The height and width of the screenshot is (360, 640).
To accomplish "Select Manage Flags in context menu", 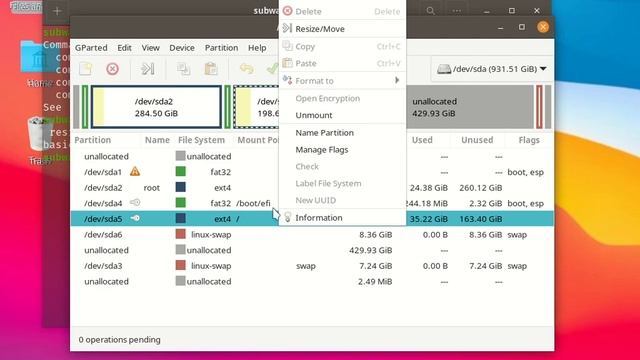I will 342,150.
